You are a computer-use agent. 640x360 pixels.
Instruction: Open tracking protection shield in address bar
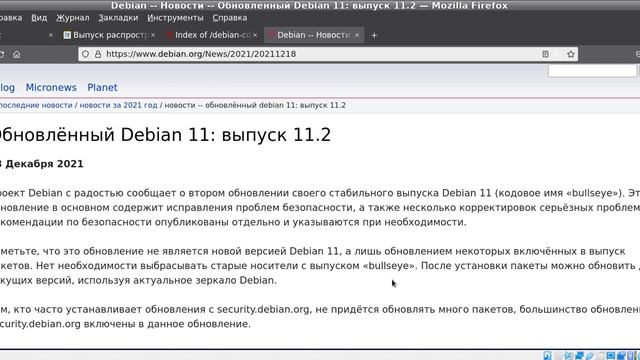tap(85, 54)
